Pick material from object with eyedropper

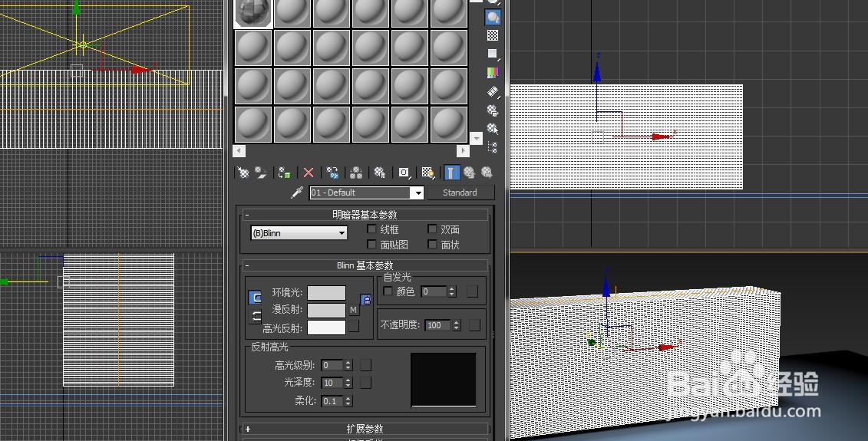pyautogui.click(x=298, y=193)
